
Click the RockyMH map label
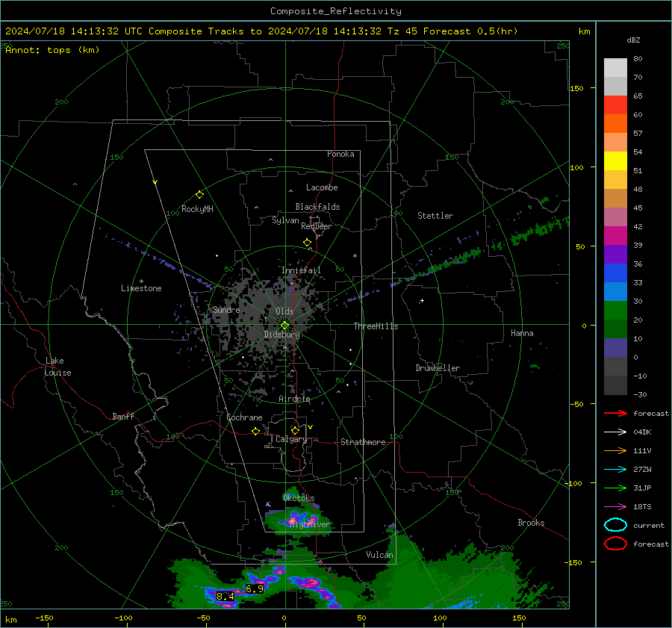pos(197,209)
